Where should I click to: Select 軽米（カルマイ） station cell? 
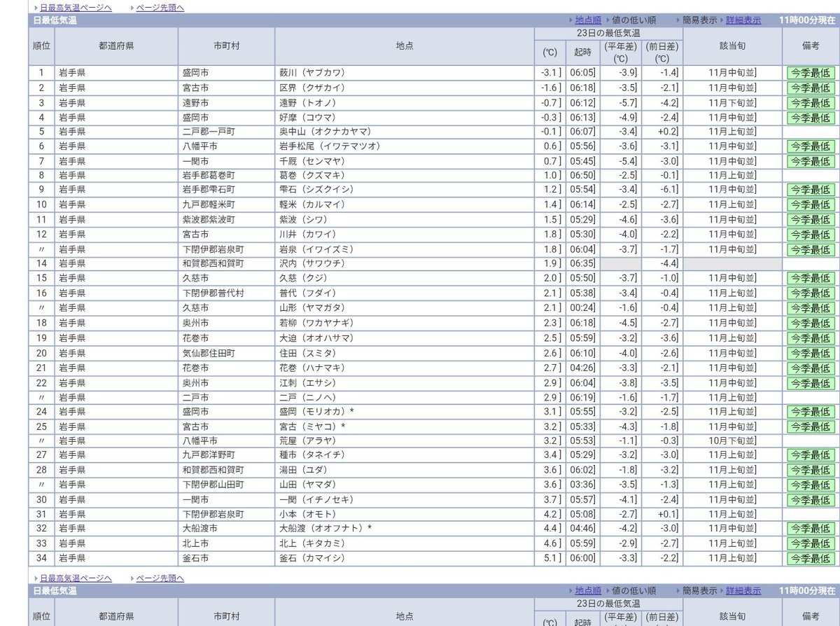point(405,204)
